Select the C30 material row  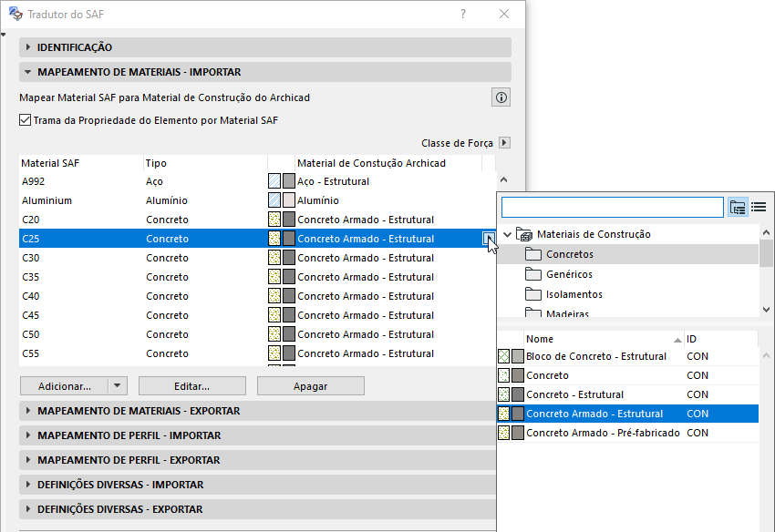257,258
